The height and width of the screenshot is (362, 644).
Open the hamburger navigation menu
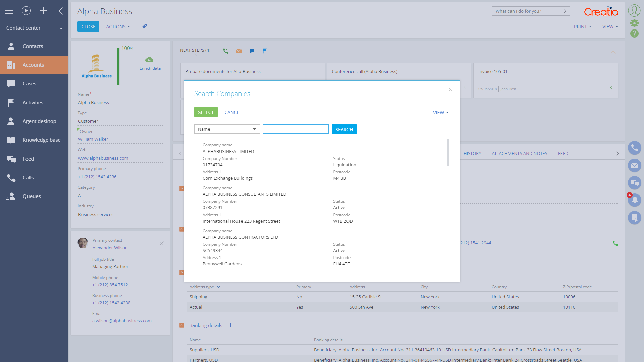tap(9, 11)
